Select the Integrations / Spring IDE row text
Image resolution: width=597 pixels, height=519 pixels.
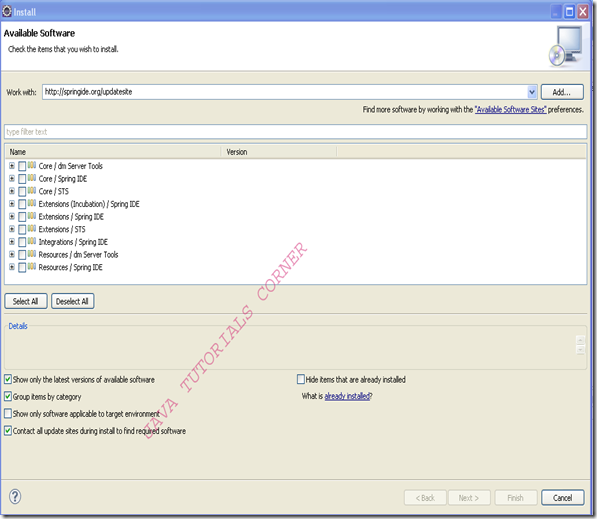pyautogui.click(x=73, y=242)
